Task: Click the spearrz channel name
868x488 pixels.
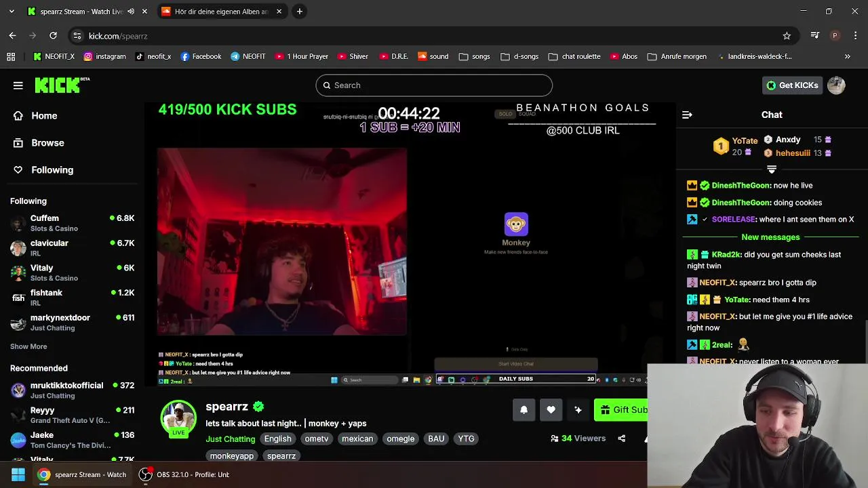Action: pyautogui.click(x=226, y=407)
